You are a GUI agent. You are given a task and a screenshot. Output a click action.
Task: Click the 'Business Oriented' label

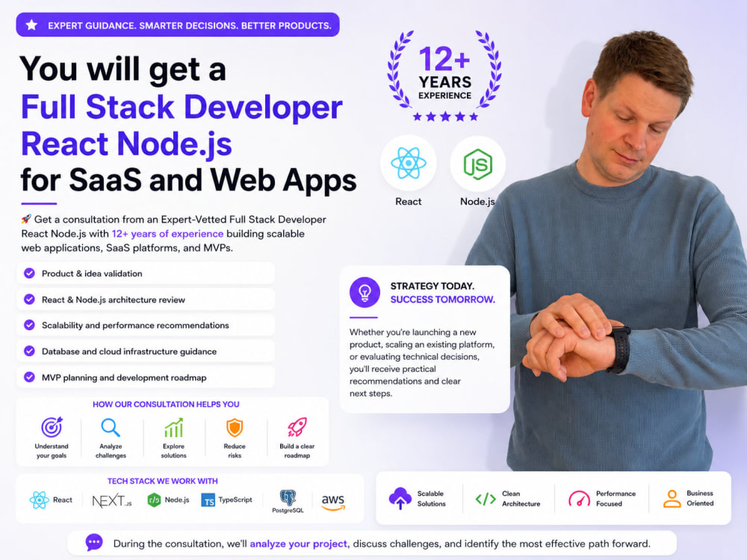click(x=700, y=498)
